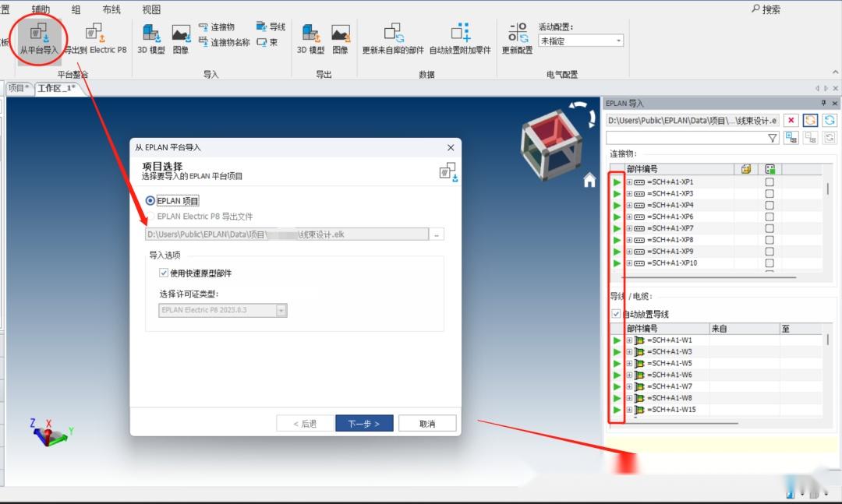Click the project path field in the dialog
842x504 pixels.
click(287, 234)
